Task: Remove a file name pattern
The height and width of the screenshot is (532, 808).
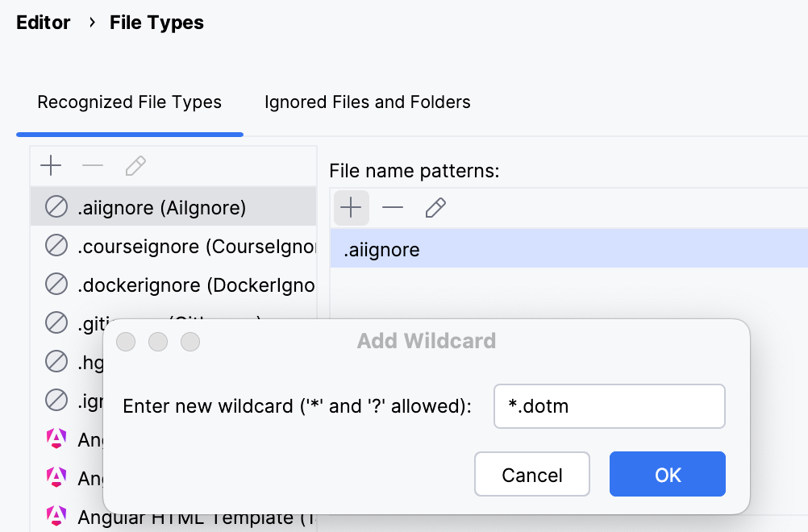Action: (393, 207)
